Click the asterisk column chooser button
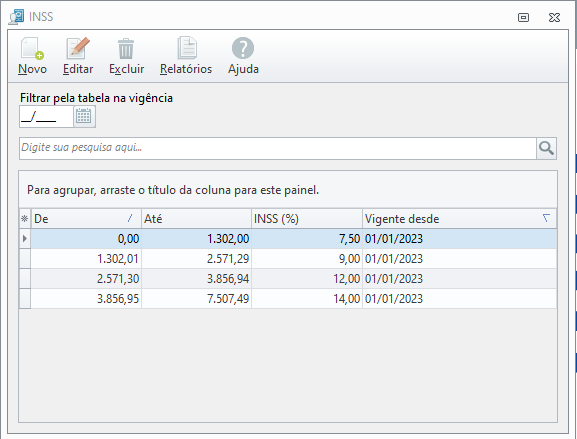 (25, 219)
